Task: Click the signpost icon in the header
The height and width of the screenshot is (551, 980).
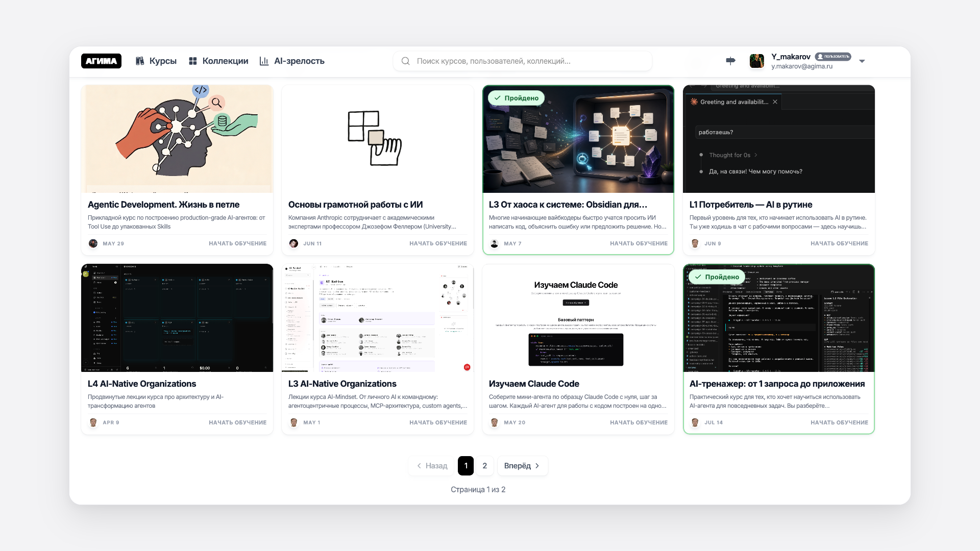Action: coord(730,61)
